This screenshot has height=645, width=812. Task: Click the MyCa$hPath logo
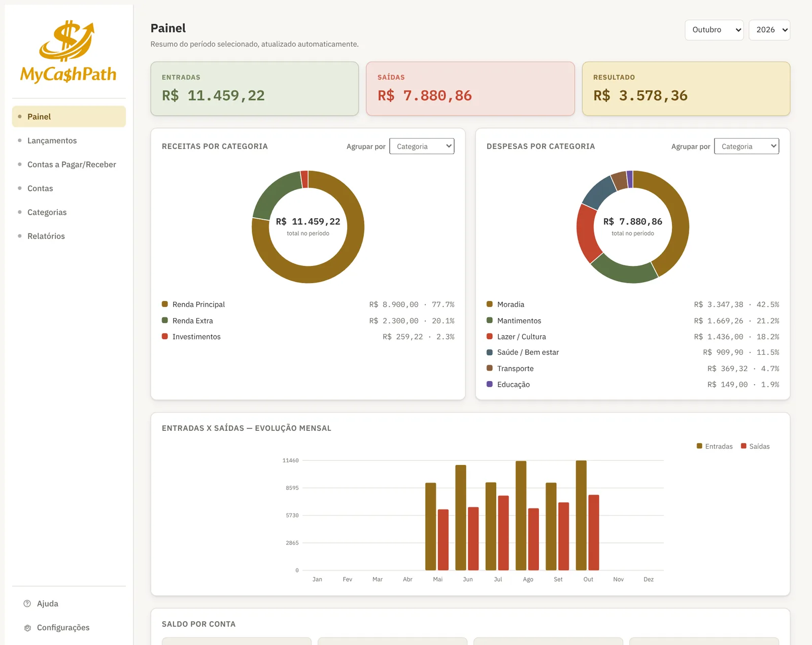click(69, 52)
